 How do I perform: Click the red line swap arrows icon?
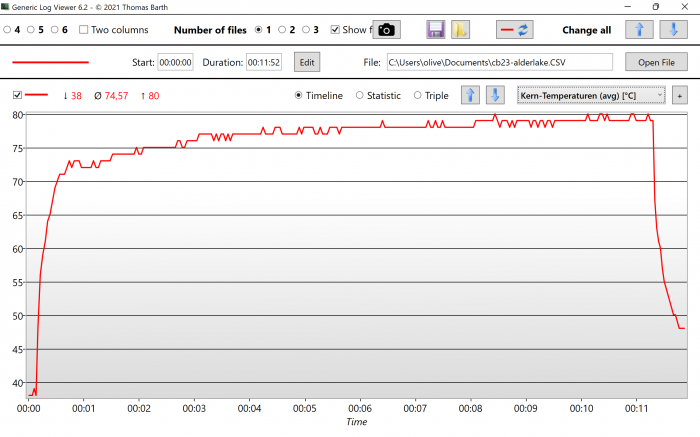coord(516,30)
